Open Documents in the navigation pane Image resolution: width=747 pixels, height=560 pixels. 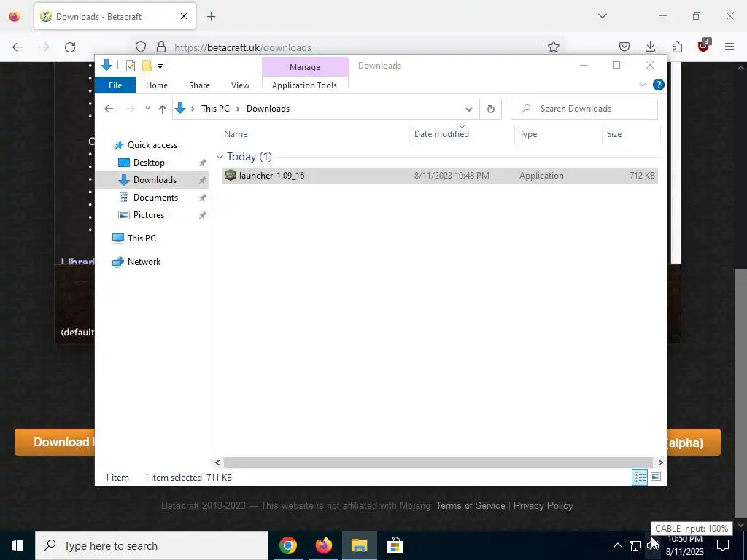tap(155, 198)
